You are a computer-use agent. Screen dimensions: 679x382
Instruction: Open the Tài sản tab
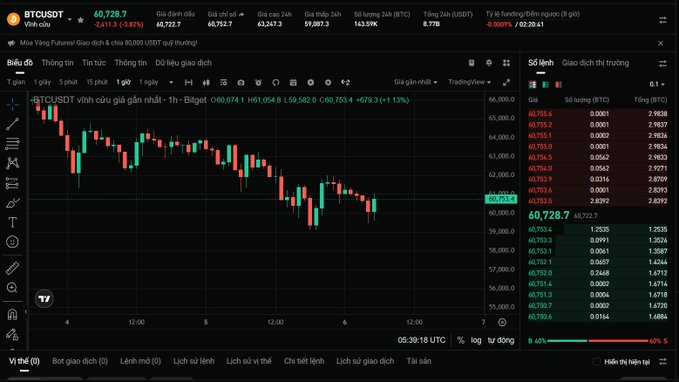point(419,361)
